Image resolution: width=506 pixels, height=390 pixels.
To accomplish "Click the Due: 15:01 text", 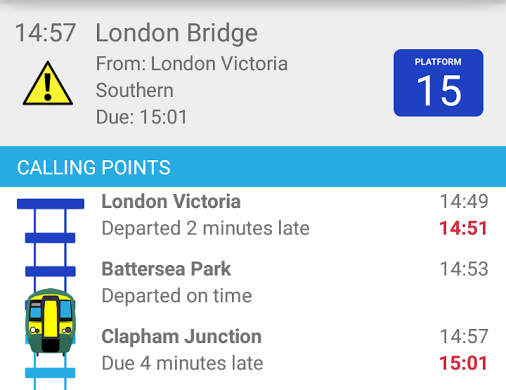I will click(x=141, y=117).
